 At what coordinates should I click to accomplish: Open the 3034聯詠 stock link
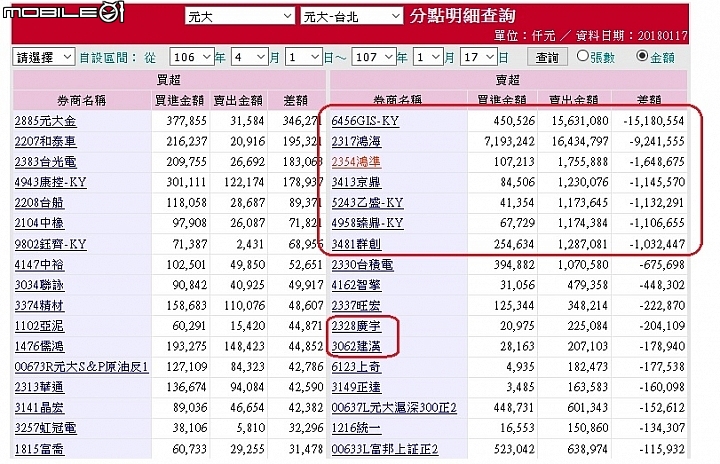click(x=39, y=285)
